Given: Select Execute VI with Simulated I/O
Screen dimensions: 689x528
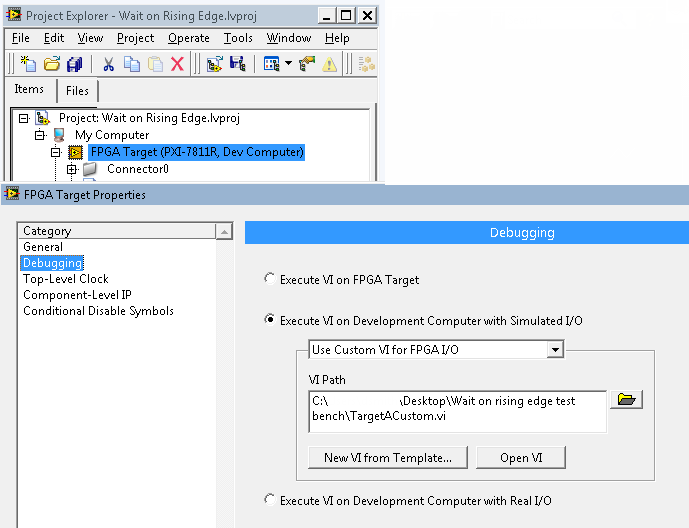Looking at the screenshot, I should click(x=270, y=320).
